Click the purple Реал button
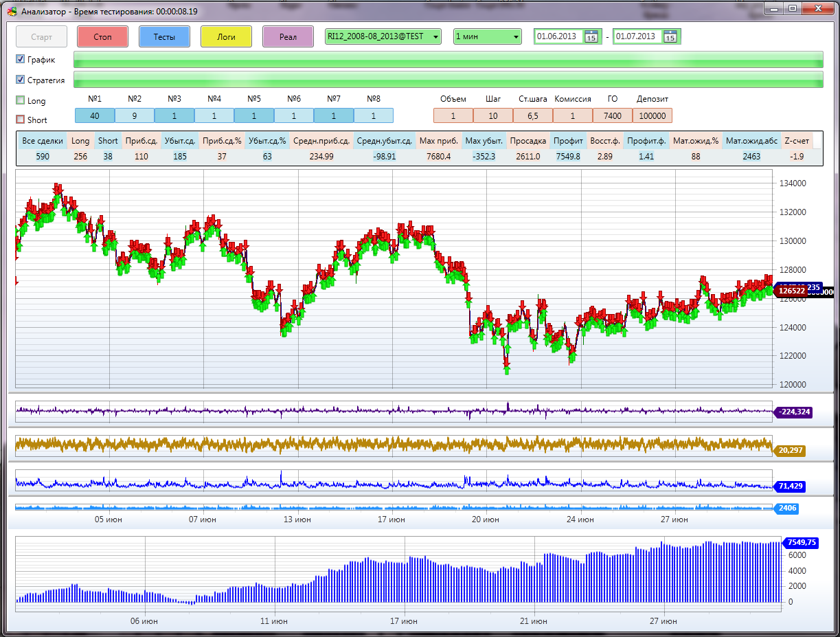Image resolution: width=840 pixels, height=637 pixels. pos(288,36)
